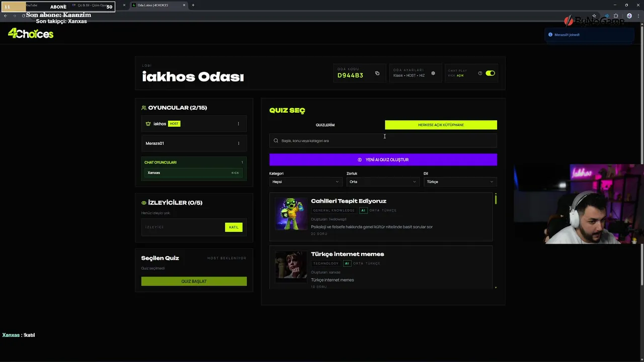Go forward in browser history
The image size is (644, 362).
15,16
